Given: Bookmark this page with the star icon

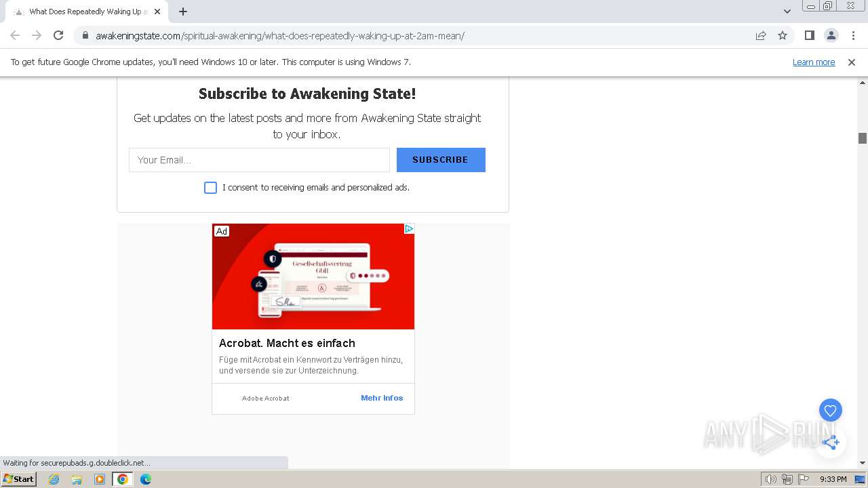Looking at the screenshot, I should [x=783, y=35].
